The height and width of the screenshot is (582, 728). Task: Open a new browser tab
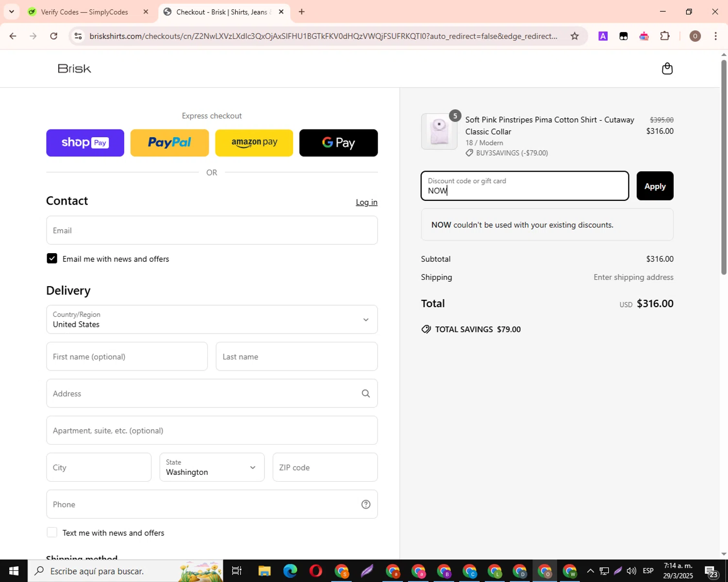(x=301, y=12)
